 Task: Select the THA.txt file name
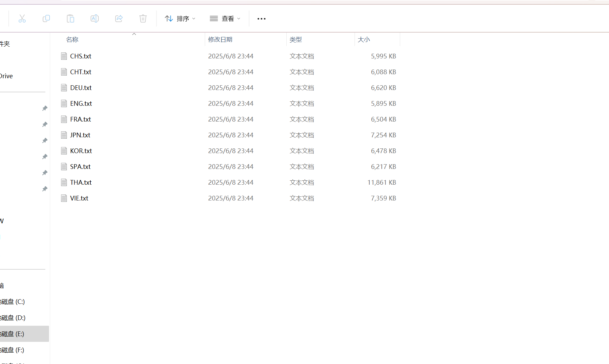[81, 182]
